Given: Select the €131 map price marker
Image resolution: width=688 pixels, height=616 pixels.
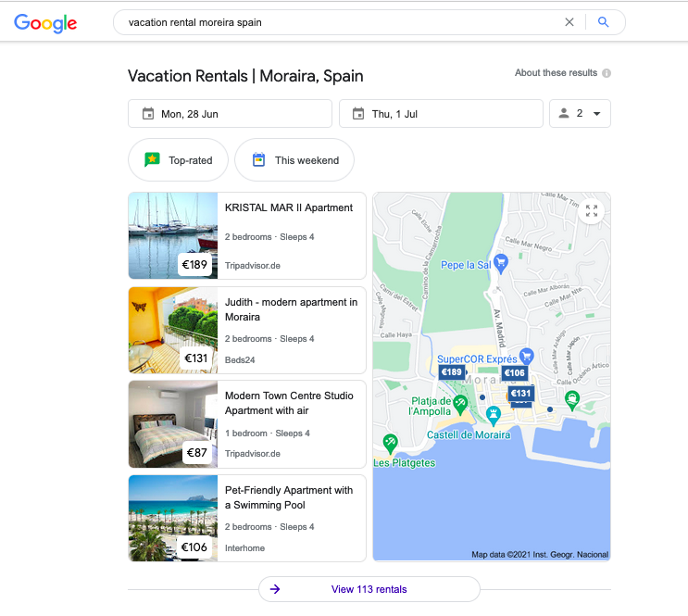Looking at the screenshot, I should tap(520, 394).
